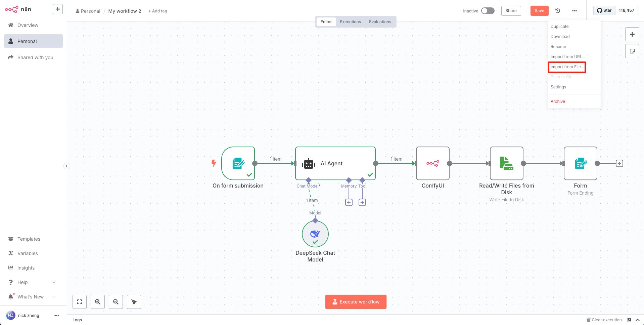
Task: Click the My workflow 2 title
Action: 125,11
